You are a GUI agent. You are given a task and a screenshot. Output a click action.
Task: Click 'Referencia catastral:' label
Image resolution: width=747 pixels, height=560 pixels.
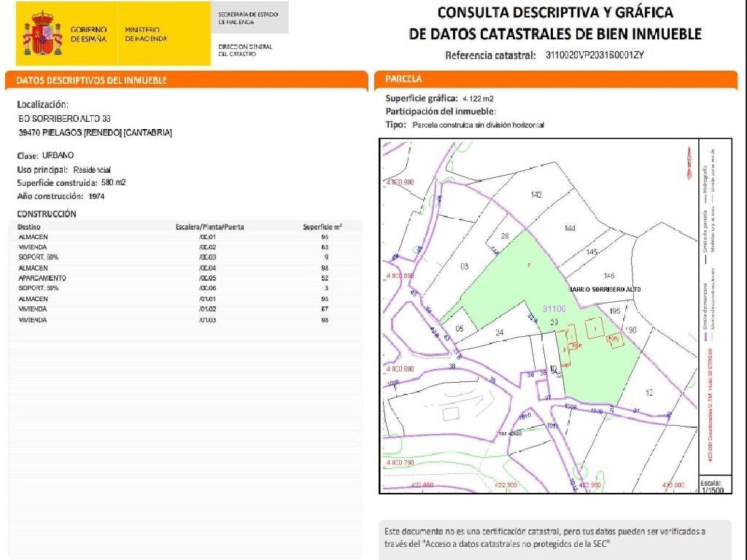[x=491, y=55]
